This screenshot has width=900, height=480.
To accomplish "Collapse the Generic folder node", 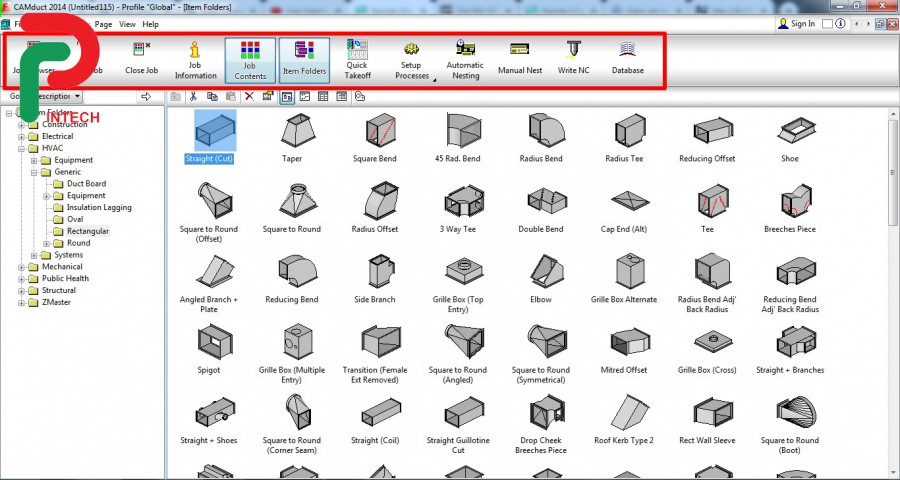I will [x=34, y=172].
